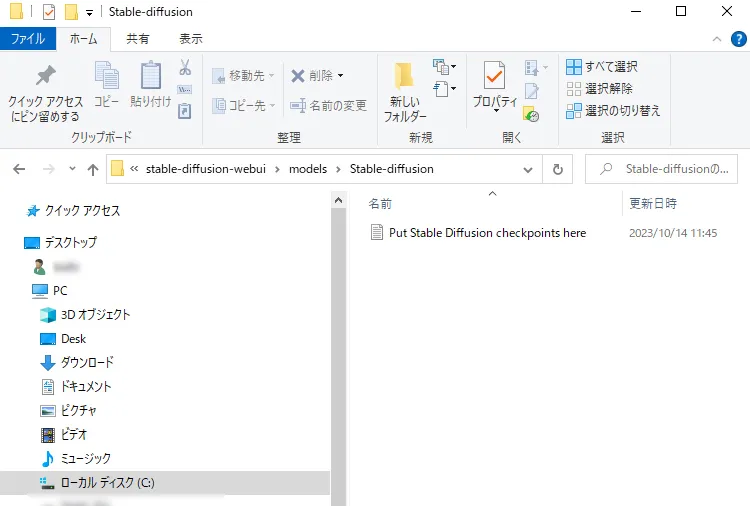Click Rename (名前の変更)
Screen dimensions: 750x506
329,105
